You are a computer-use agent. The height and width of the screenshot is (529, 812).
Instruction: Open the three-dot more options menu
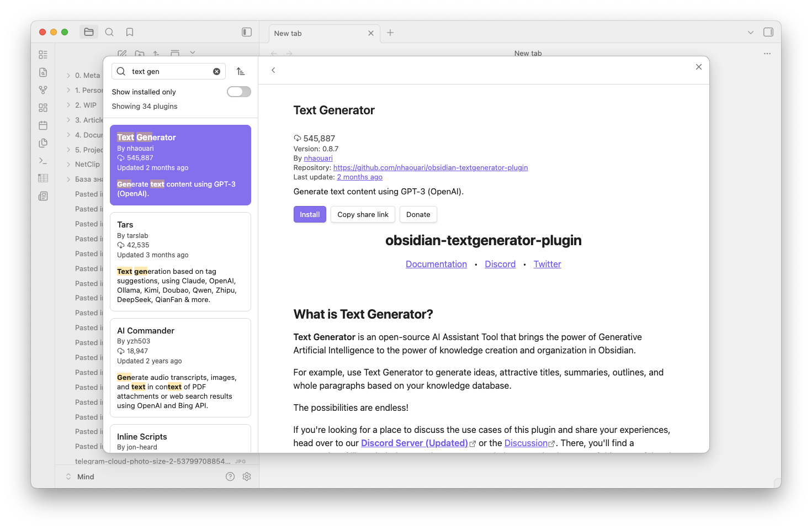click(767, 54)
